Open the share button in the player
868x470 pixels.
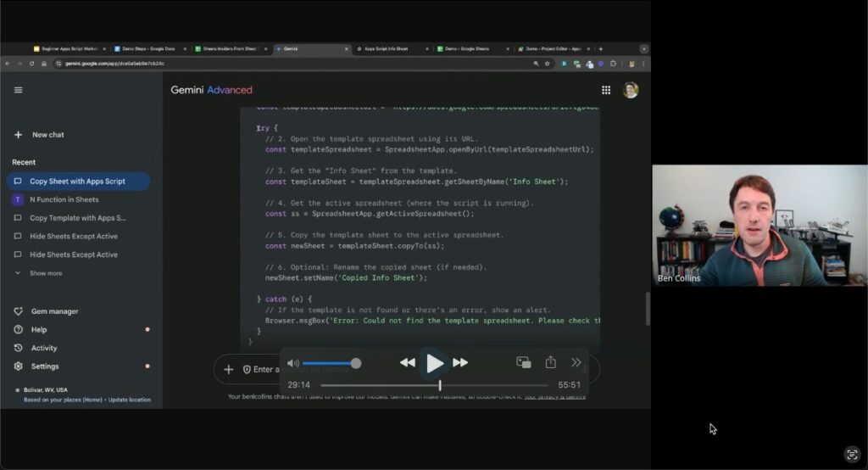coord(550,362)
